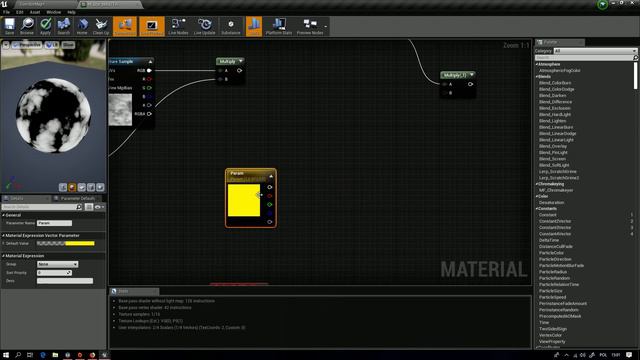Switch to the Parameter Defaults tab

point(78,198)
